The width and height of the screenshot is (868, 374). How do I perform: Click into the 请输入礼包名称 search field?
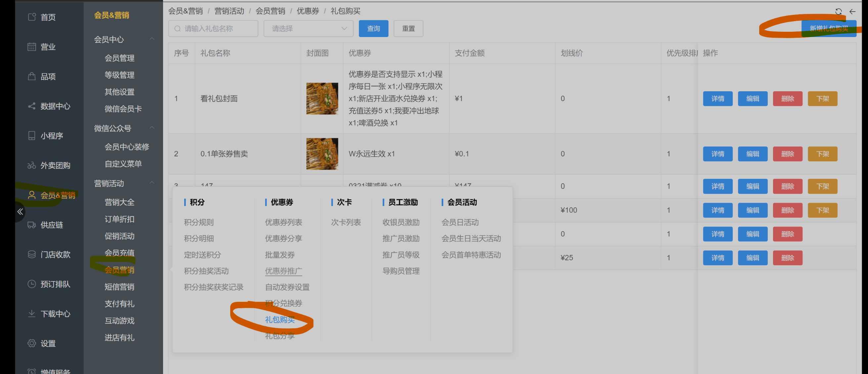click(x=213, y=29)
